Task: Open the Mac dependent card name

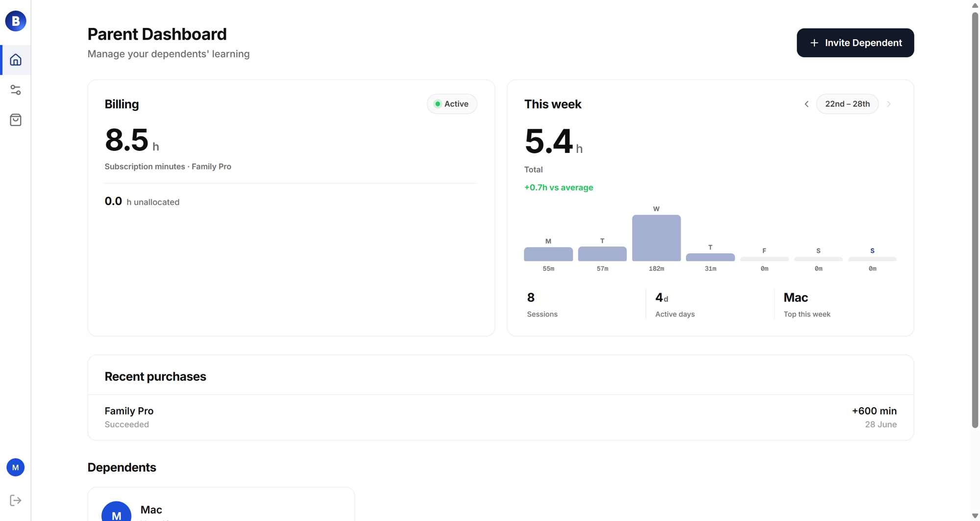Action: click(x=151, y=510)
